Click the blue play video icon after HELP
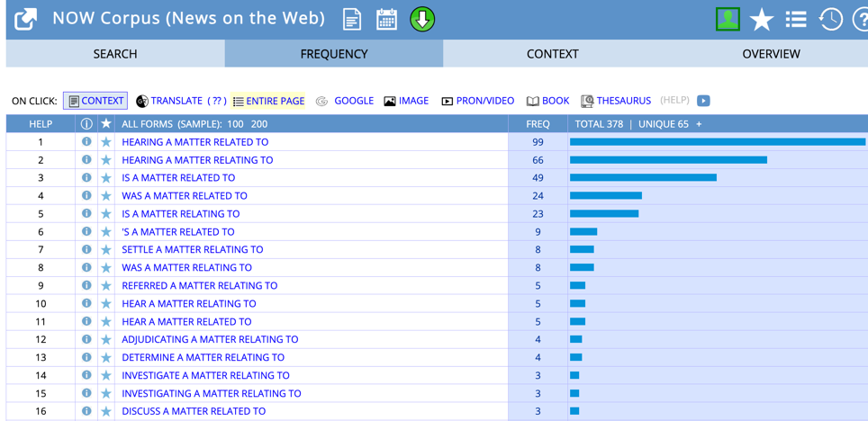The width and height of the screenshot is (868, 421). [703, 101]
